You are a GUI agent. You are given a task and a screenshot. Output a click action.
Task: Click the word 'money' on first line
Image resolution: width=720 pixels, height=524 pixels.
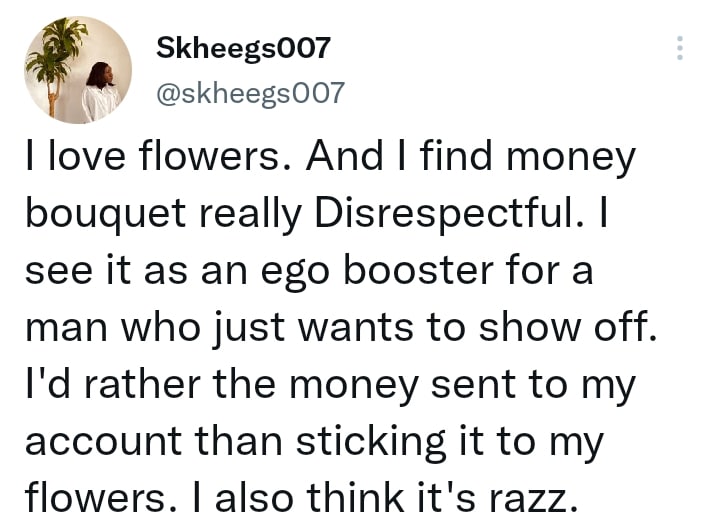point(571,158)
